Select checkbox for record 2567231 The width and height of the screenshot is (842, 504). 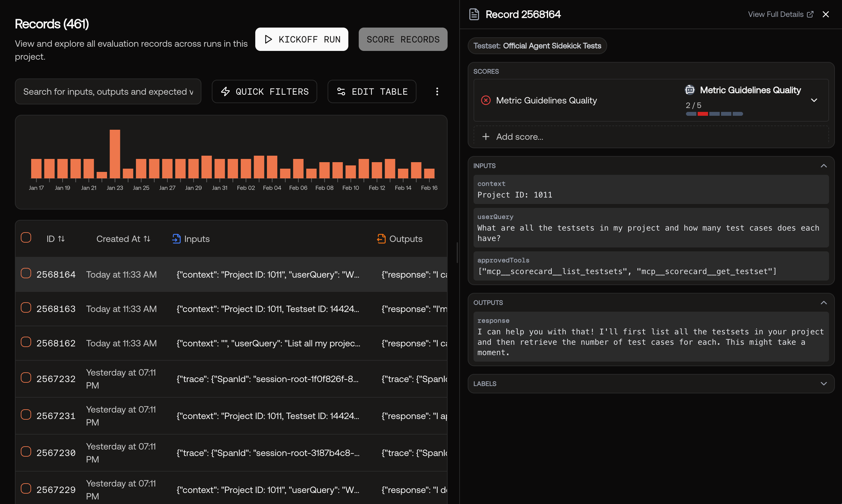[x=26, y=414]
